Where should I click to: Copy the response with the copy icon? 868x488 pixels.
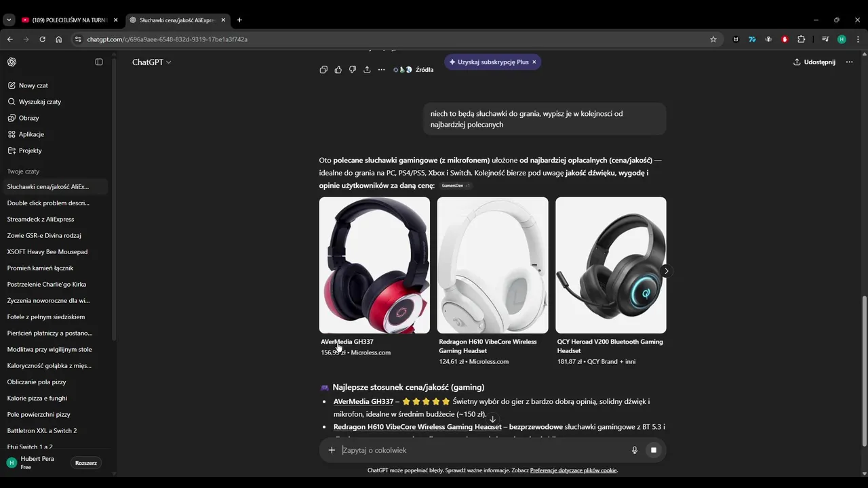pos(323,70)
